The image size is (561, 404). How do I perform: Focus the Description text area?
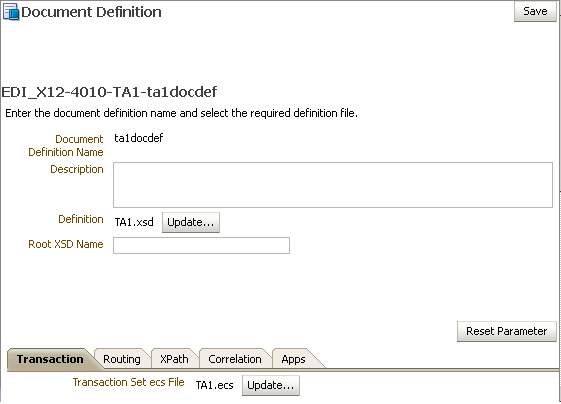click(333, 185)
